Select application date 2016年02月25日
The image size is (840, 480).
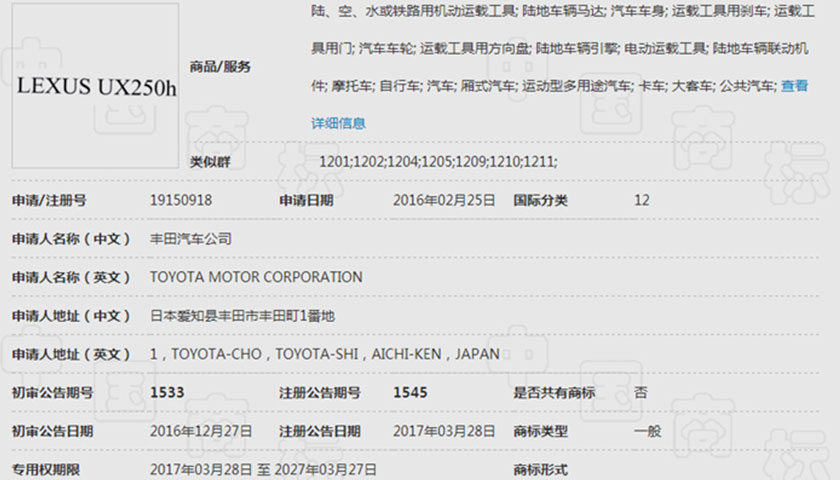click(x=444, y=200)
